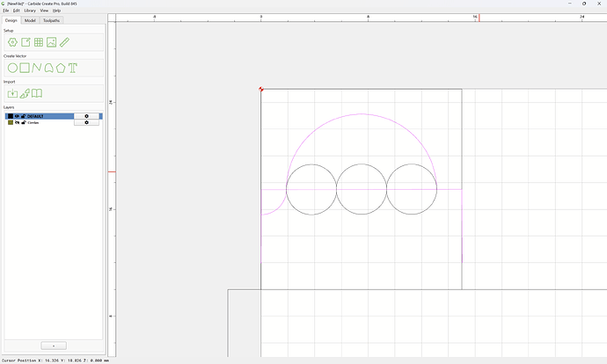The width and height of the screenshot is (607, 364).
Task: Switch to the Toolpaths tab
Action: pyautogui.click(x=51, y=20)
